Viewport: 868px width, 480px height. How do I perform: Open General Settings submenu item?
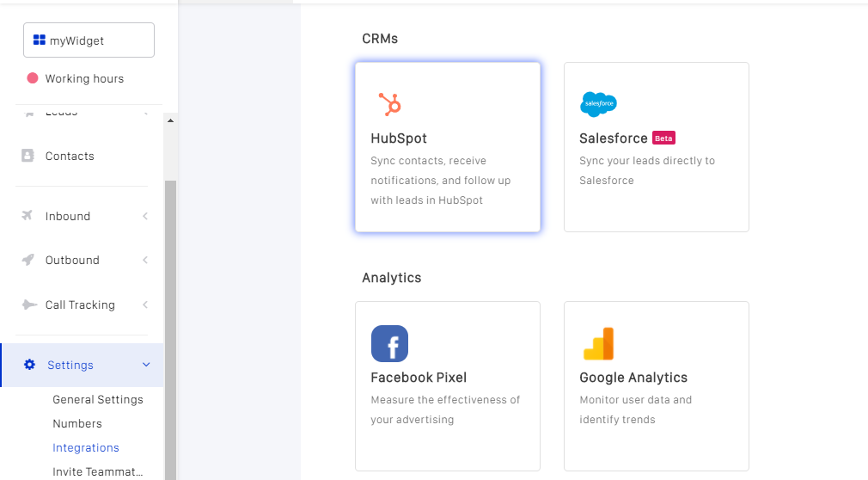[x=98, y=400]
